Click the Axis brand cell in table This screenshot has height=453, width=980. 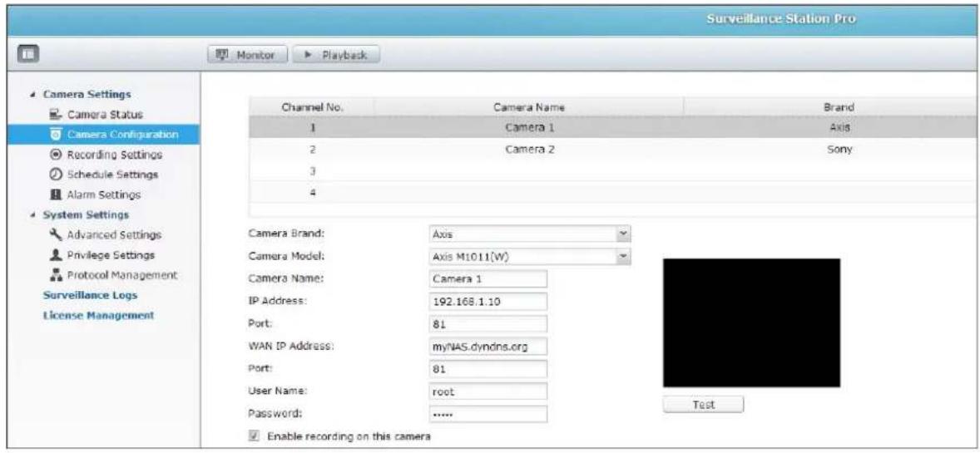point(839,128)
